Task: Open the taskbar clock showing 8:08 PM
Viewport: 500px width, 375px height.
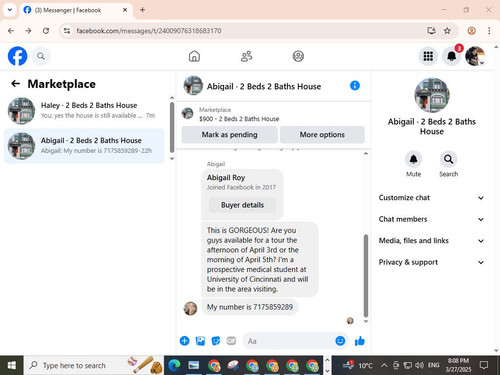Action: (x=458, y=365)
